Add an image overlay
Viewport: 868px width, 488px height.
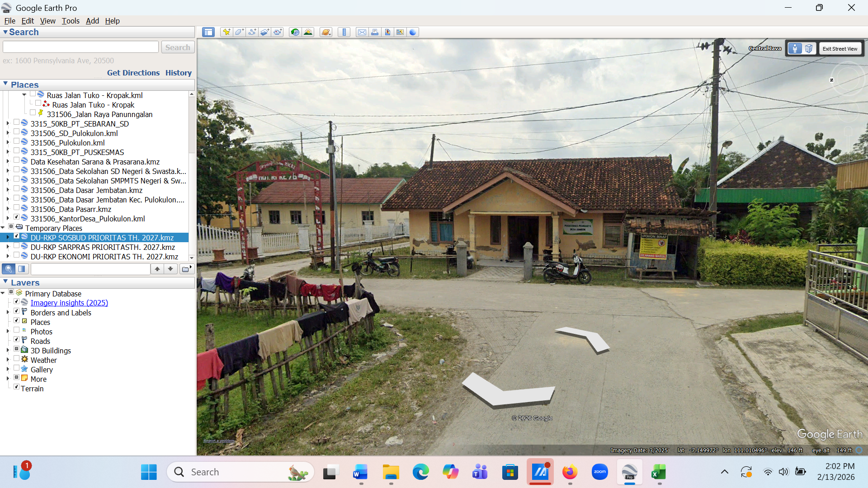pyautogui.click(x=265, y=32)
